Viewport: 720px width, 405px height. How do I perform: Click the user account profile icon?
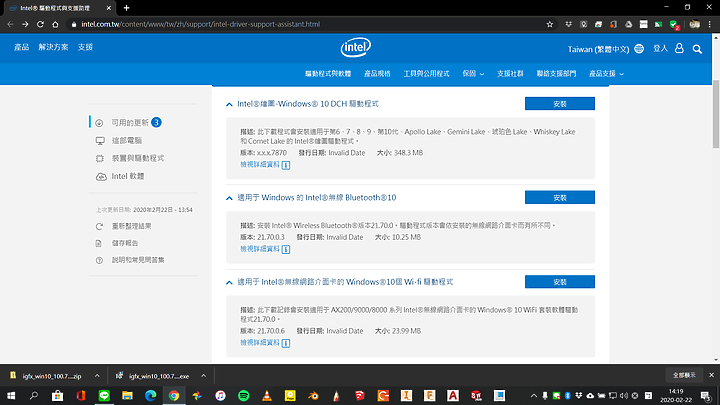coord(679,48)
